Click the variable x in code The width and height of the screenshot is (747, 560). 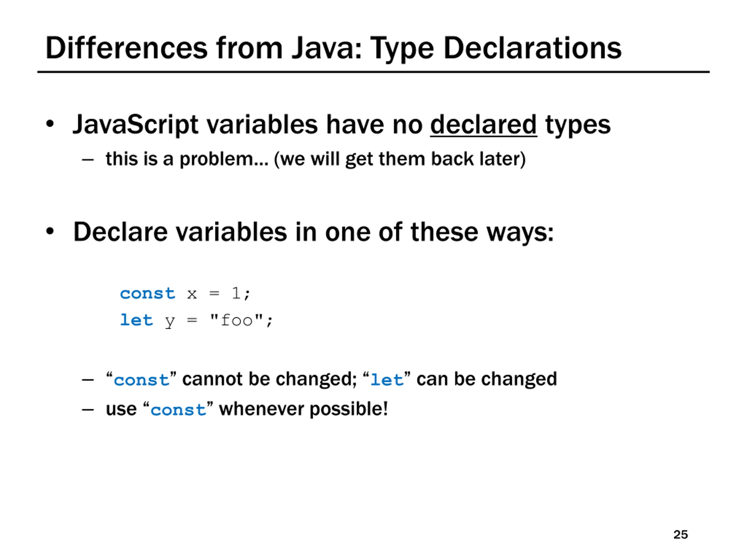(192, 294)
